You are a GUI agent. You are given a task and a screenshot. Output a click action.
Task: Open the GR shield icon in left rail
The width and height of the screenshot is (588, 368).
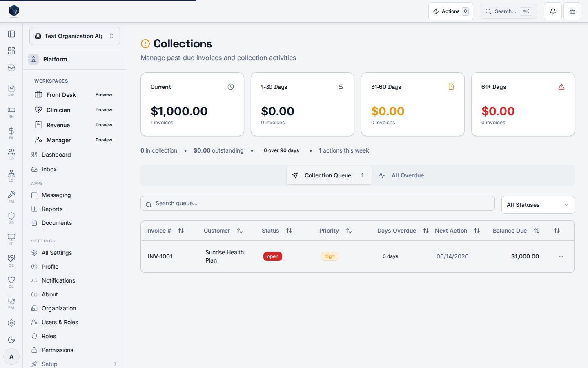coord(11,218)
